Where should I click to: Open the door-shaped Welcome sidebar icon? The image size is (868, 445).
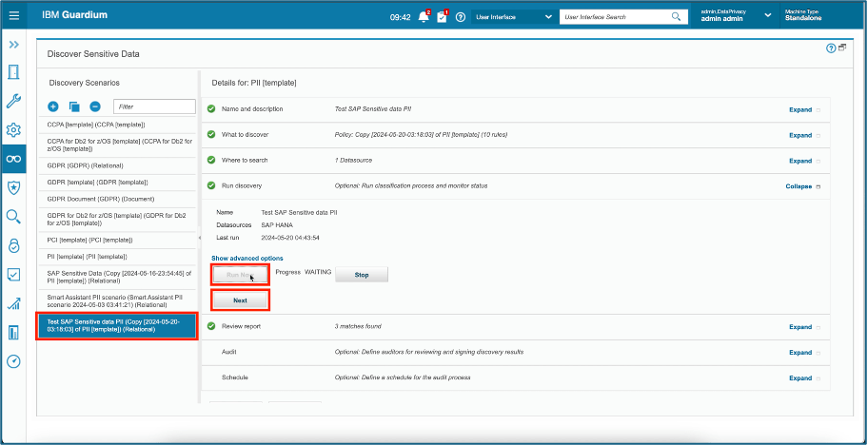(14, 72)
